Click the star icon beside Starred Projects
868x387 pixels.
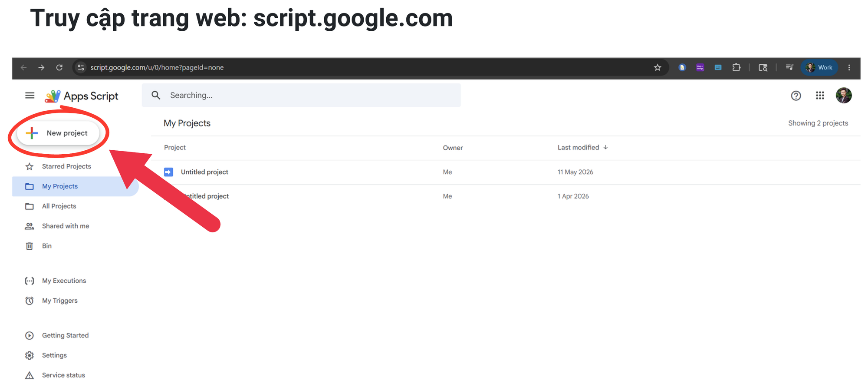tap(30, 166)
